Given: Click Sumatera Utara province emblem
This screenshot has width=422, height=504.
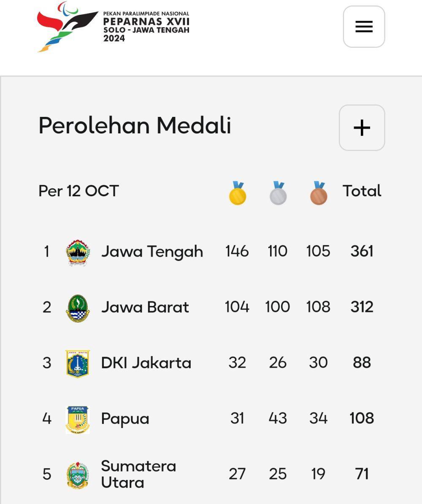Looking at the screenshot, I should pyautogui.click(x=78, y=475).
